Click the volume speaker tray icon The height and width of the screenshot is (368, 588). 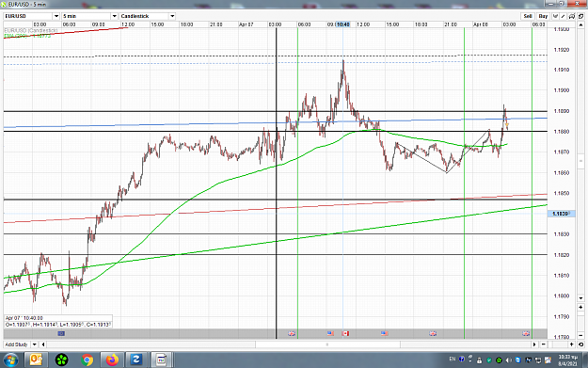(x=509, y=360)
